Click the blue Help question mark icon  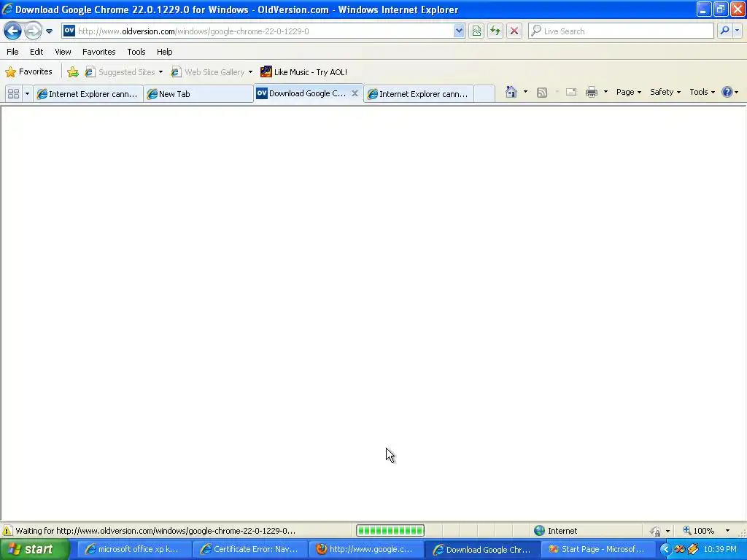point(727,92)
